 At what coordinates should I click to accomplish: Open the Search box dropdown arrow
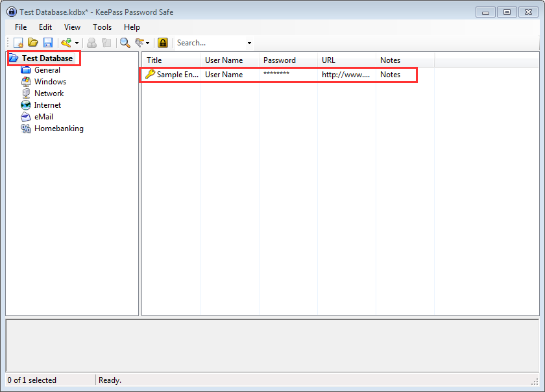pos(249,43)
